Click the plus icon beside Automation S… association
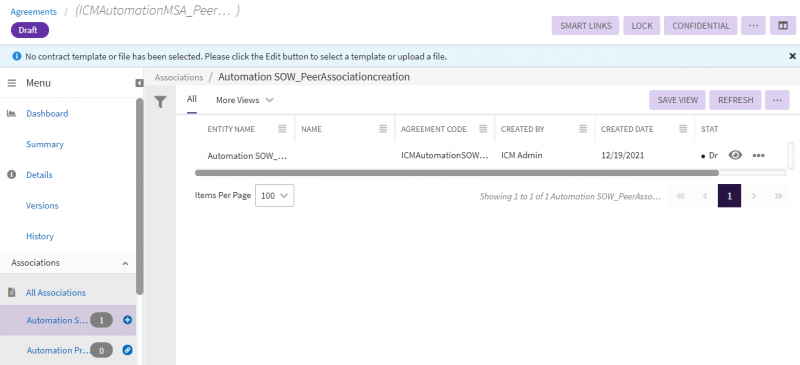800x365 pixels. [x=128, y=320]
